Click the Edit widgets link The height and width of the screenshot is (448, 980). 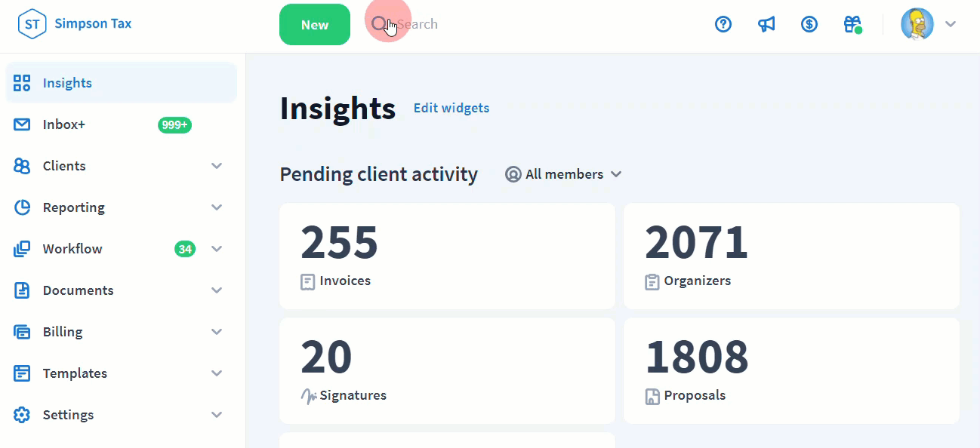(451, 108)
